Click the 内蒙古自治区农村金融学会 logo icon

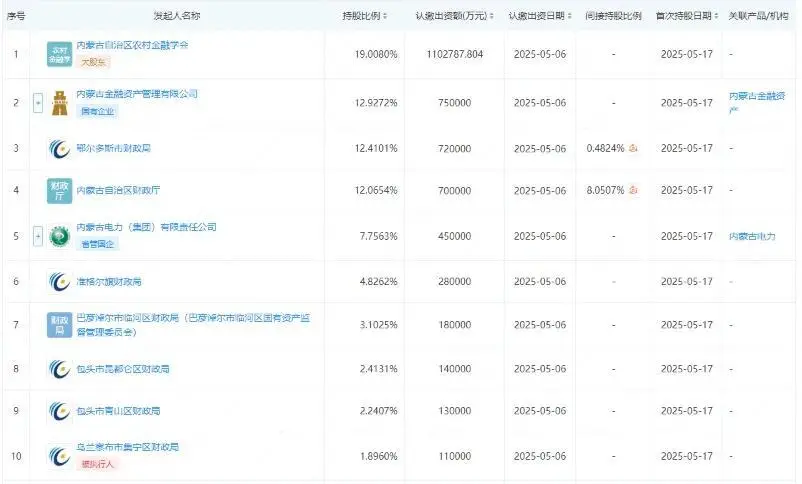tap(59, 54)
